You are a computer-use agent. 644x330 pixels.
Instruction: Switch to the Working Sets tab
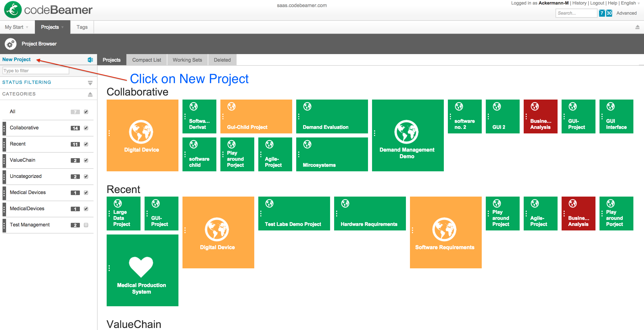187,60
